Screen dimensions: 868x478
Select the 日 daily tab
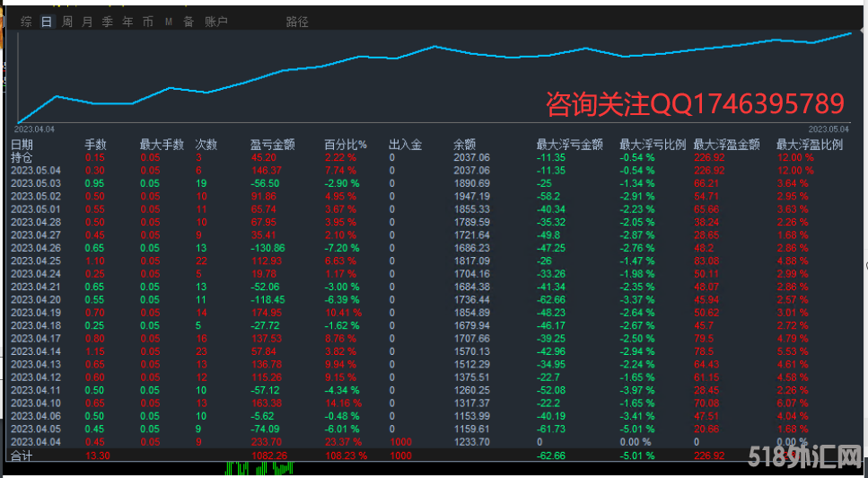pos(47,22)
